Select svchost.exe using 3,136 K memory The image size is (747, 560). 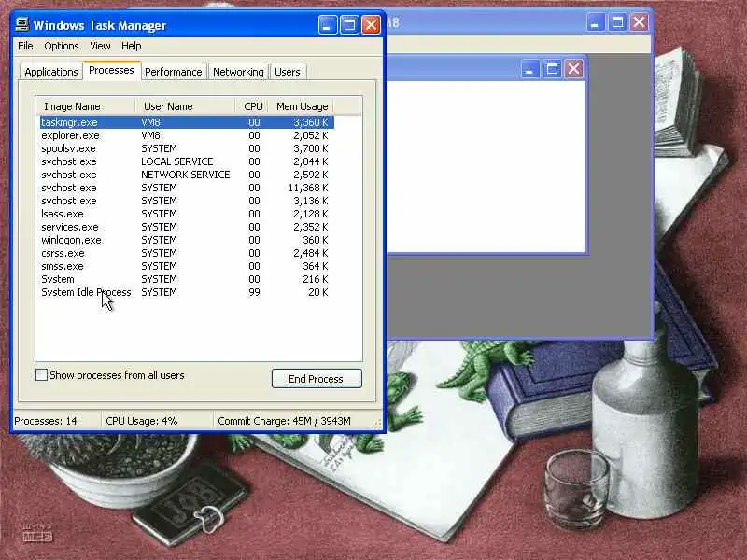click(187, 201)
